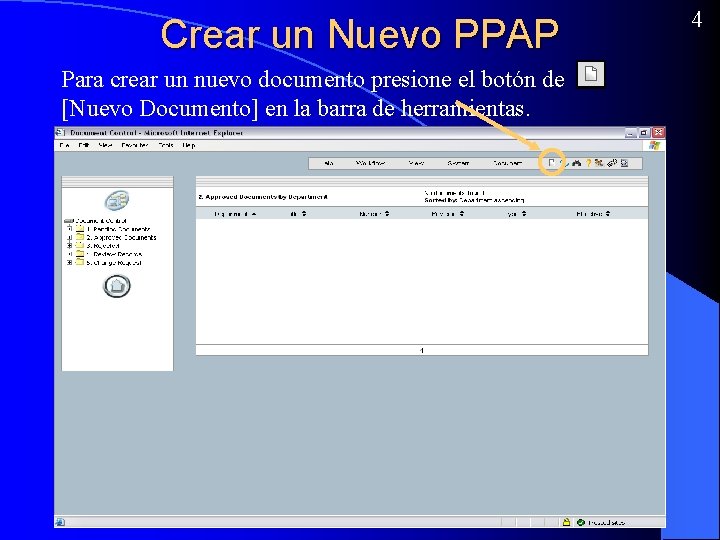Select 5. Change Request in the tree
This screenshot has width=720, height=540.
point(114,263)
